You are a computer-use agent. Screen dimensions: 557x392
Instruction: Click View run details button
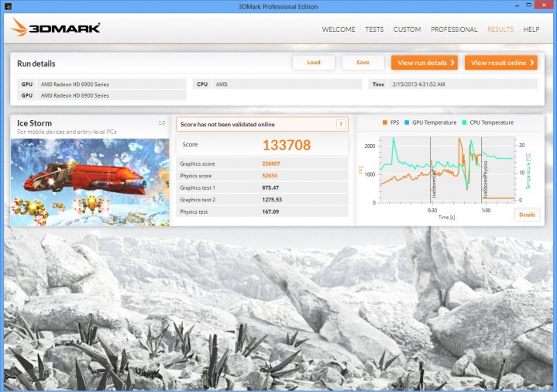coord(425,63)
